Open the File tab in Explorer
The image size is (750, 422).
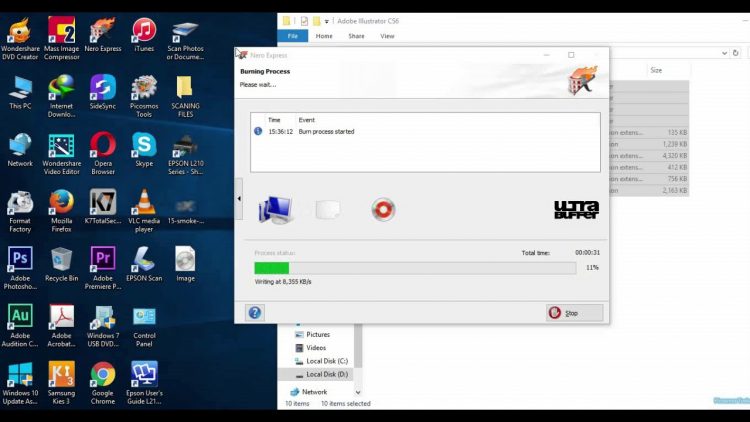click(x=293, y=36)
